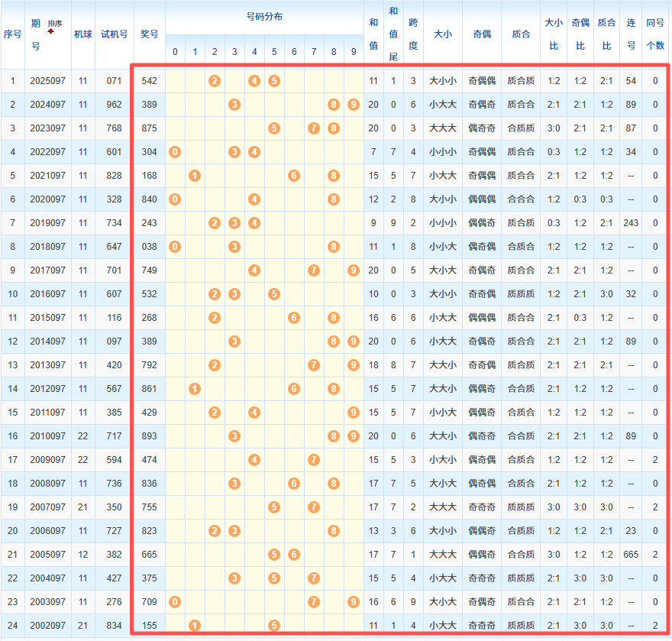Click the digit 9 column header under 号码分布
The width and height of the screenshot is (672, 641).
353,52
